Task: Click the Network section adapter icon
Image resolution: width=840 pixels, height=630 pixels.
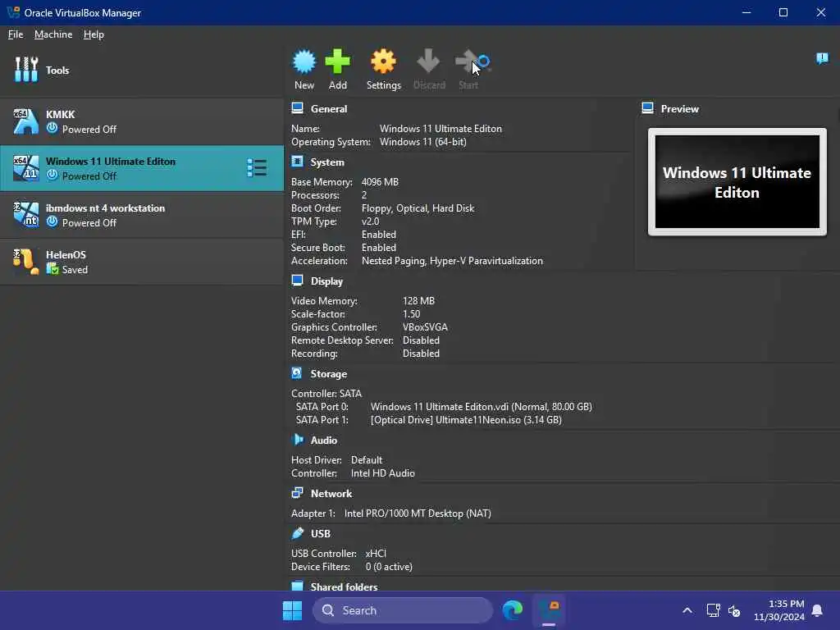Action: 297,493
